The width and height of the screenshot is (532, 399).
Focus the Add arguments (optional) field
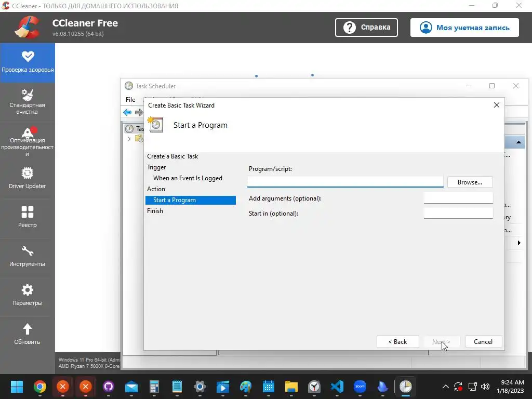coord(458,198)
